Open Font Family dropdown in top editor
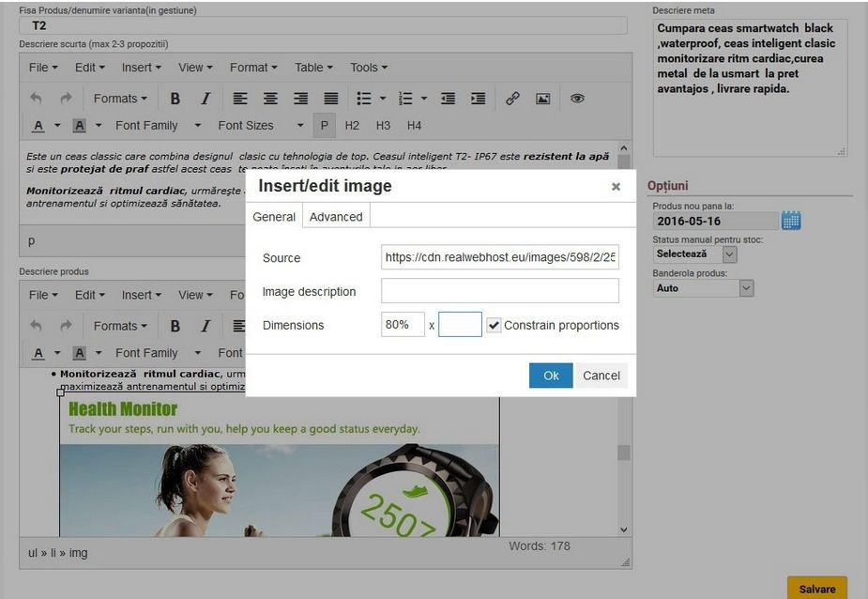 [x=158, y=126]
